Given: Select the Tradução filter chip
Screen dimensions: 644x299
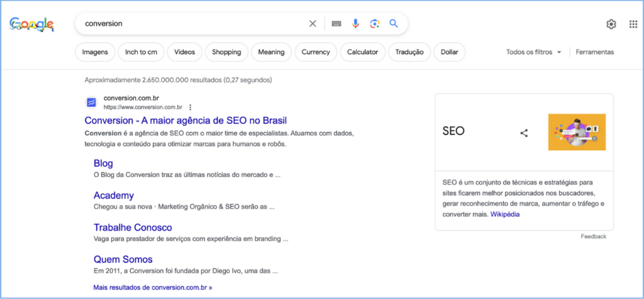Looking at the screenshot, I should tap(409, 52).
